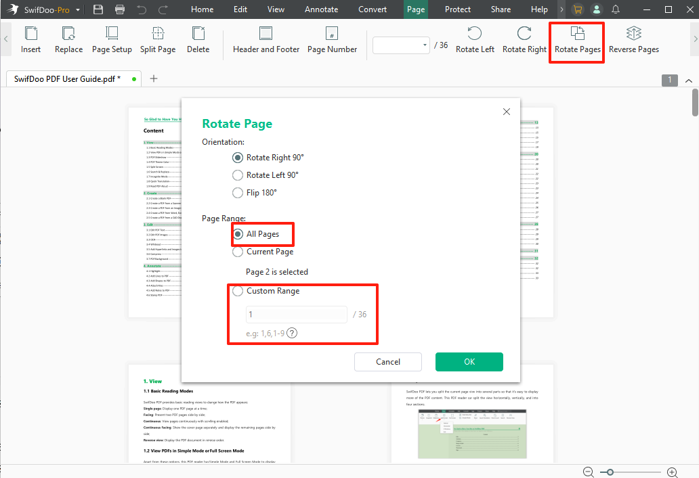Click the page indicator badge '1'
The width and height of the screenshot is (699, 478).
click(x=670, y=80)
